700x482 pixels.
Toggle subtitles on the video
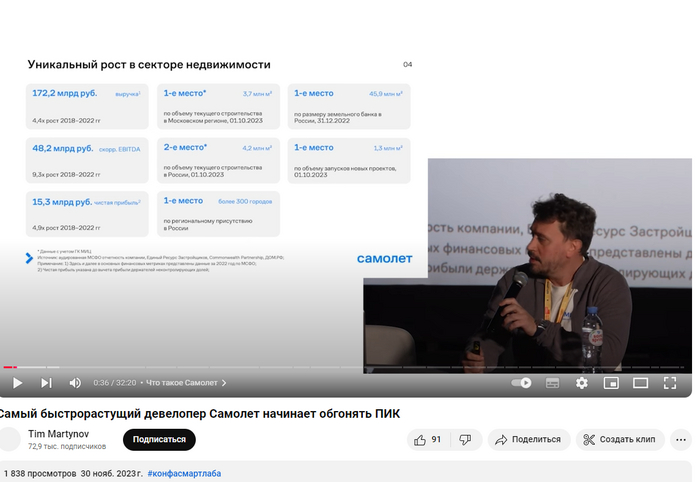552,383
